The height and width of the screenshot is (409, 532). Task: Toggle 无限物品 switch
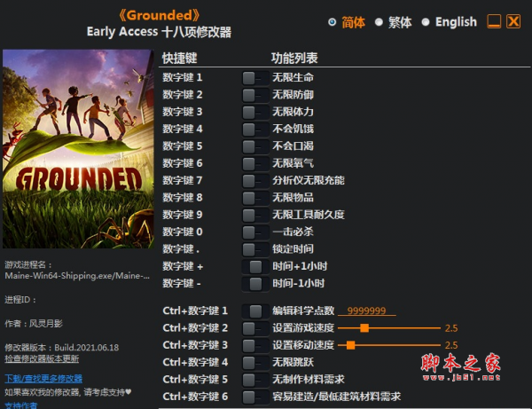255,198
